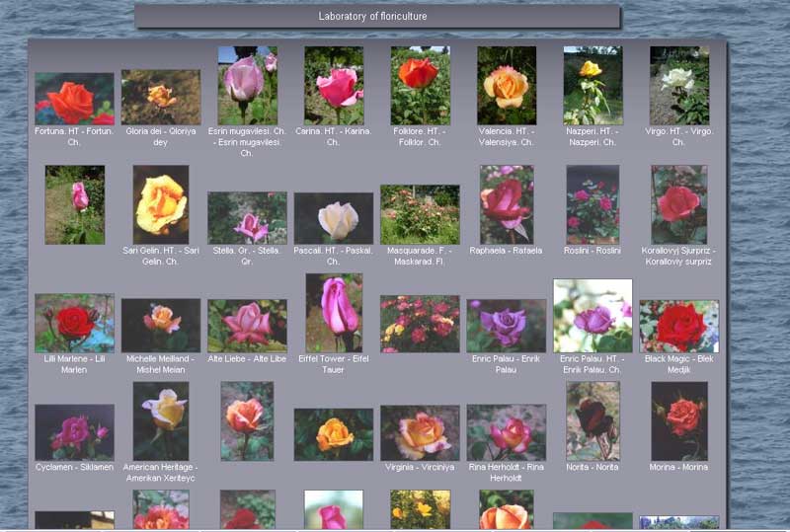Open the Carina HT pink rose thumbnail
Viewport: 790px width, 532px height.
coord(334,85)
